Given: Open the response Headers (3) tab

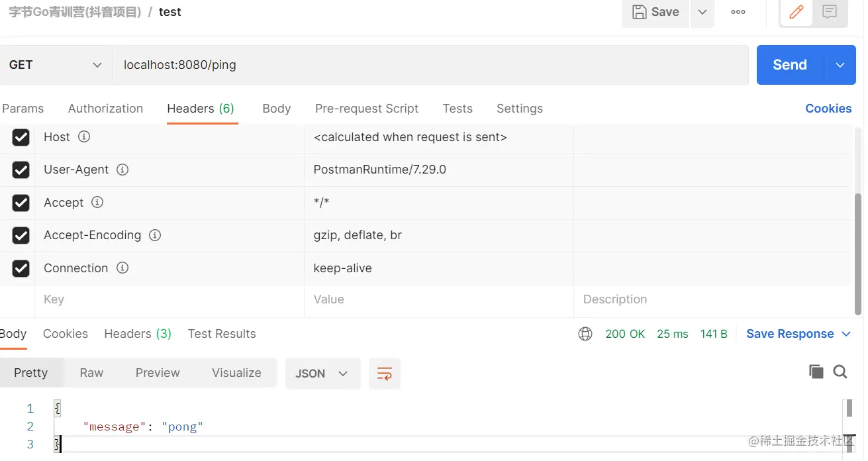Looking at the screenshot, I should tap(138, 334).
